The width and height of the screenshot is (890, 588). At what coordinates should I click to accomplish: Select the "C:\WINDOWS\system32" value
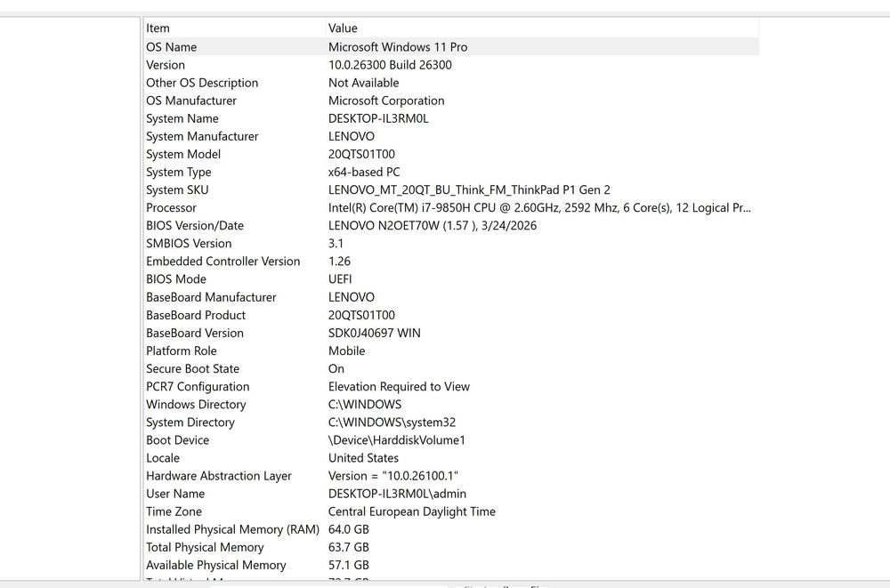[392, 423]
